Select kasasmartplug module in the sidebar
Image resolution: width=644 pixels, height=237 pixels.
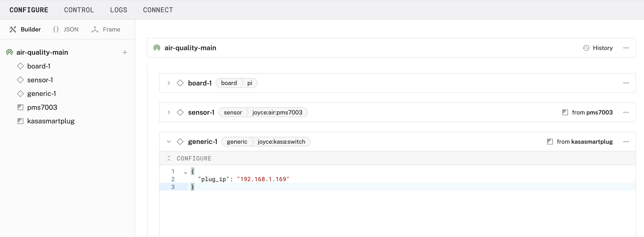pyautogui.click(x=51, y=121)
